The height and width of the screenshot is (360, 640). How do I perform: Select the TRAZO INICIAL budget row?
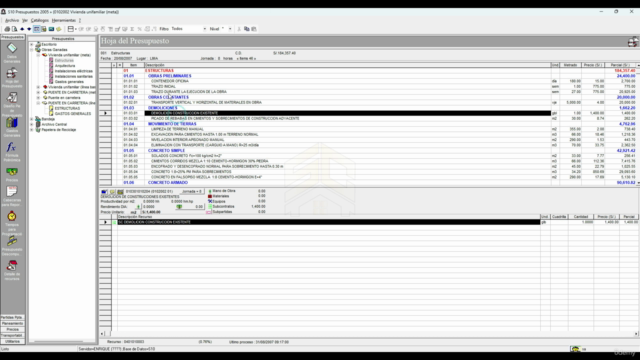pyautogui.click(x=327, y=87)
